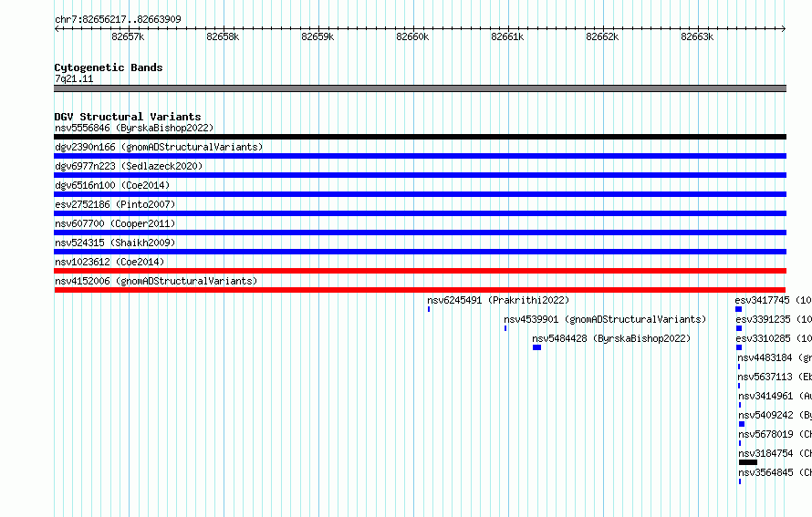Screen dimensions: 812x517
Task: Click the 82661k ruler tick label
Action: click(507, 36)
